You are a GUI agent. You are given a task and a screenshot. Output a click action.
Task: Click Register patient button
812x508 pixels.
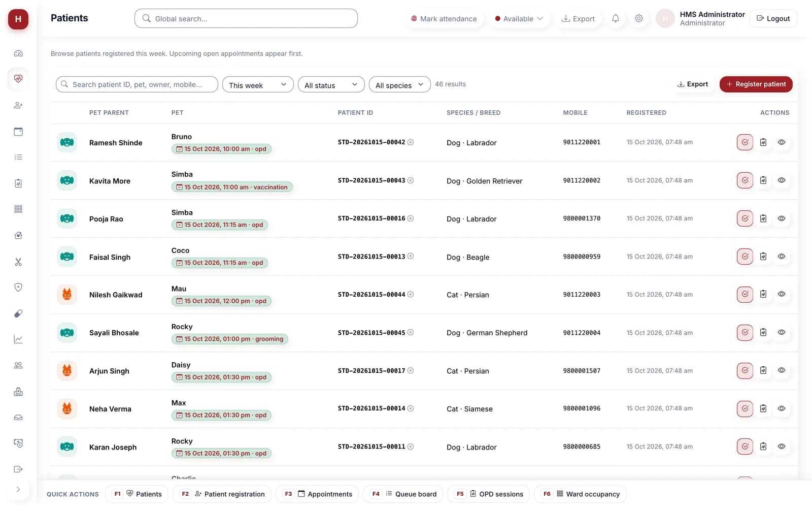click(756, 84)
